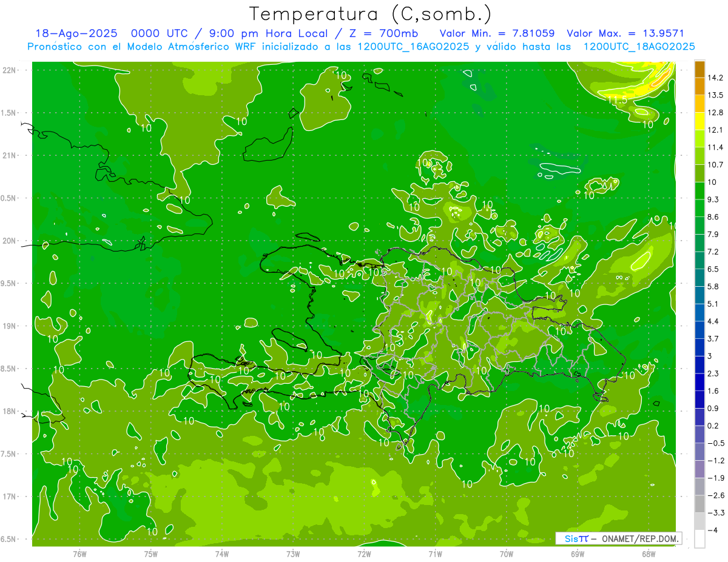Click the legend swatch between 10 and 10.7
Image resolution: width=728 pixels, height=562 pixels.
(699, 173)
